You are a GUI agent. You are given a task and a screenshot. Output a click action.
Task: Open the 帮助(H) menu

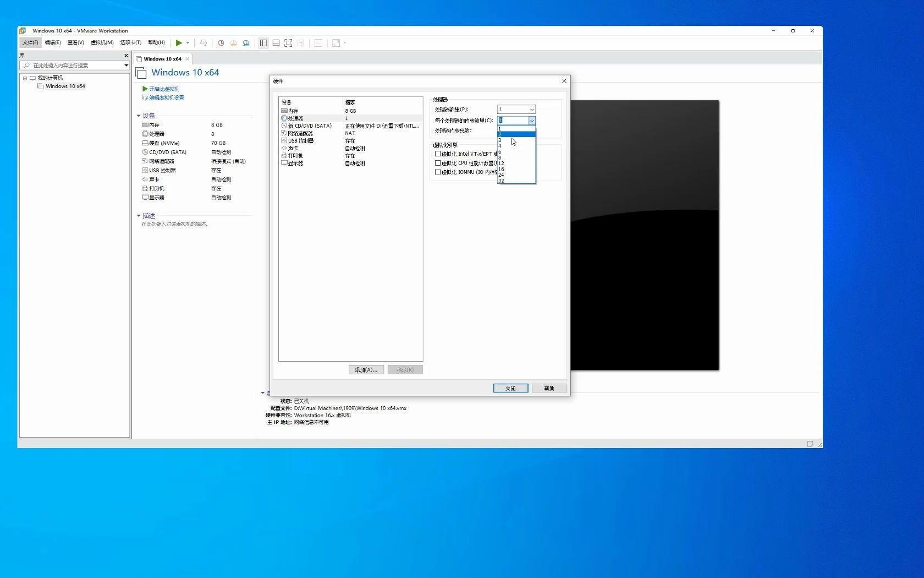[156, 42]
